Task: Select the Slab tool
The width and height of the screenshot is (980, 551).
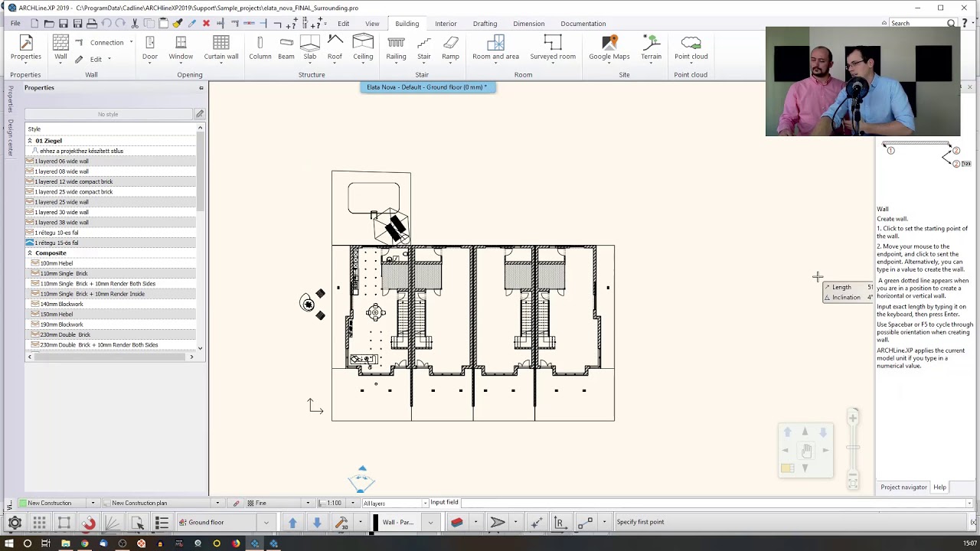Action: point(310,47)
